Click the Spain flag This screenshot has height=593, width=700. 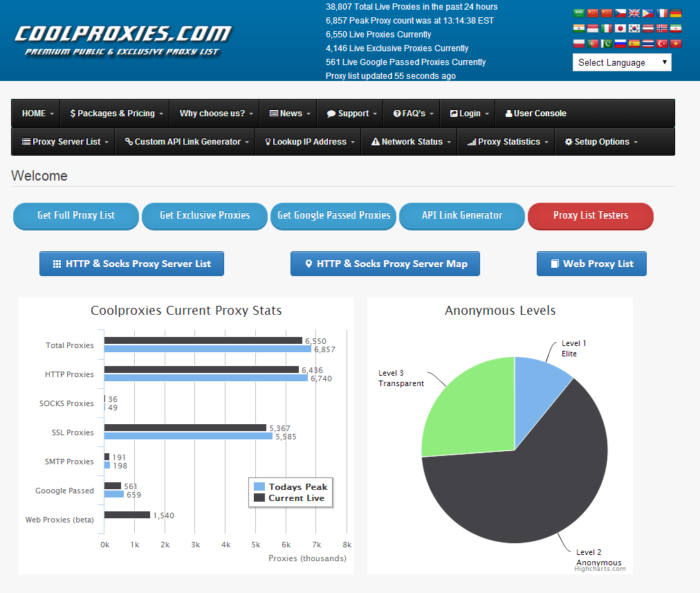pos(634,44)
